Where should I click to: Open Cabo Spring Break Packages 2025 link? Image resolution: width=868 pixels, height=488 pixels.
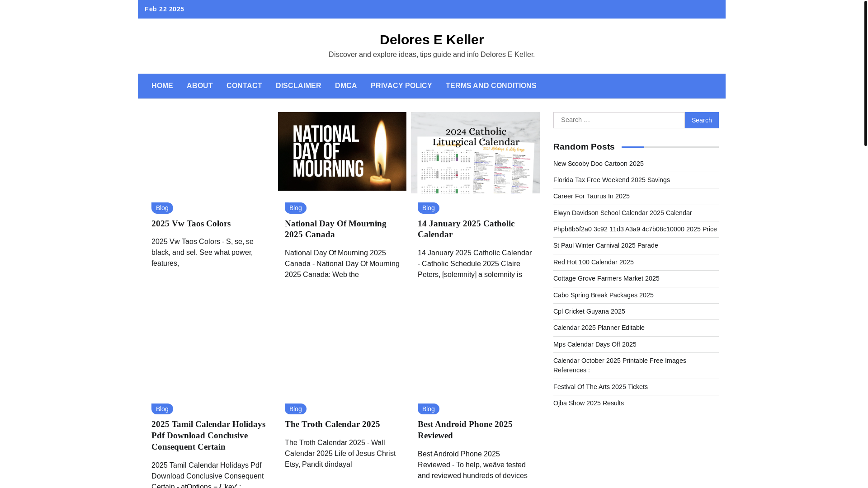603,295
